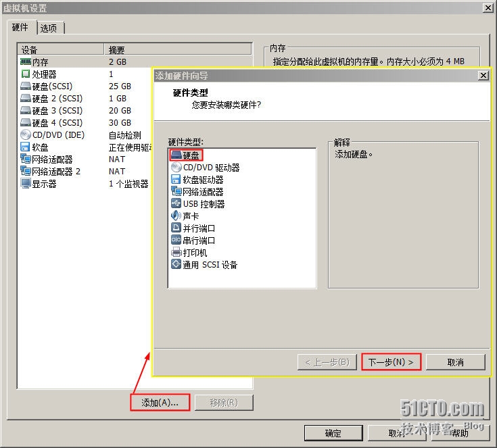Image resolution: width=497 pixels, height=448 pixels.
Task: Select the CD/DVD (IDE) disc icon
Action: pos(26,134)
